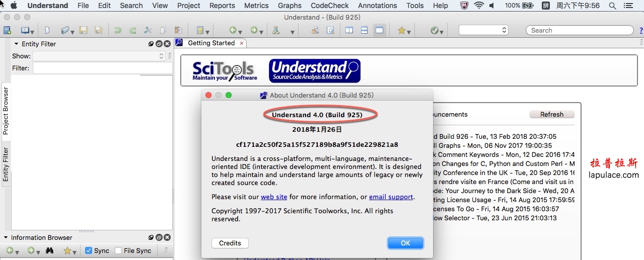Click the Copy pages icon

click(163, 30)
